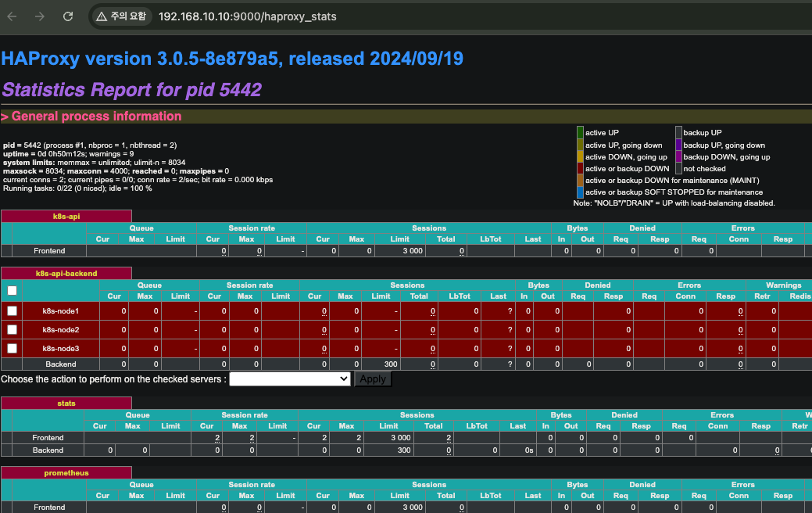812x513 pixels.
Task: Click the active UP, going down legend color
Action: 580,145
